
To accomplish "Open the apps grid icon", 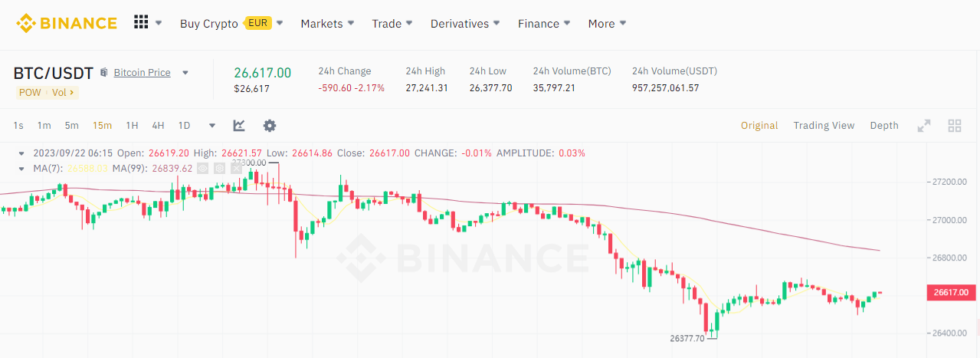I will [141, 22].
